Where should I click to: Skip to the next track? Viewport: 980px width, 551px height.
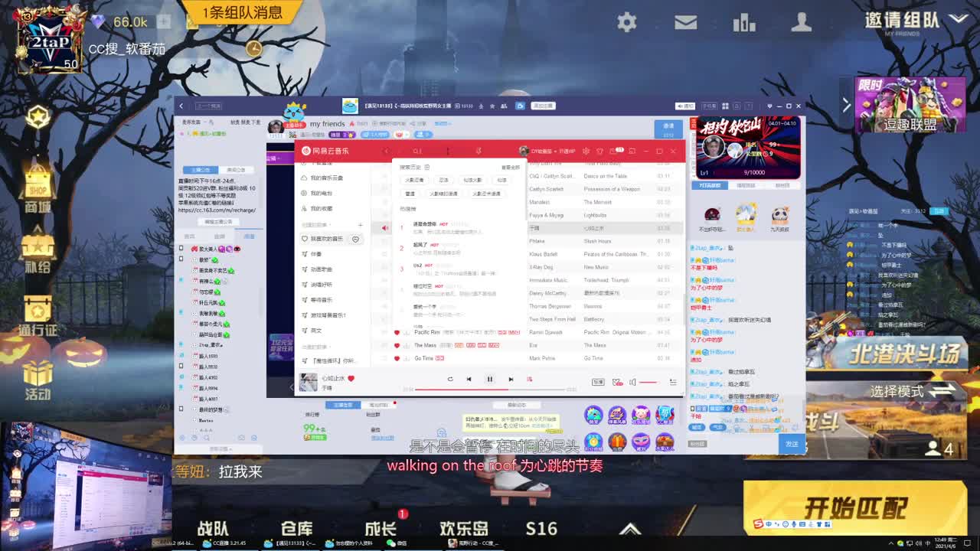coord(511,379)
